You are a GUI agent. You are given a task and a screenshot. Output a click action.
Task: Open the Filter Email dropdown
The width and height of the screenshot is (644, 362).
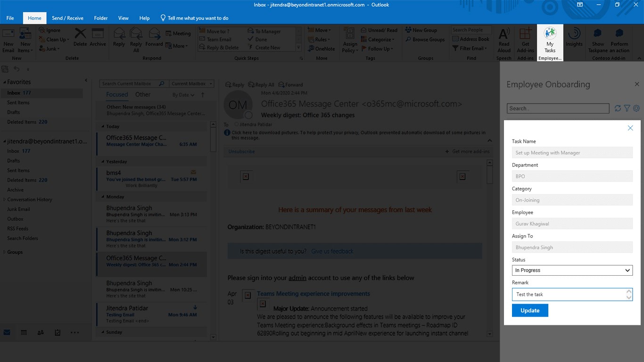(x=470, y=48)
